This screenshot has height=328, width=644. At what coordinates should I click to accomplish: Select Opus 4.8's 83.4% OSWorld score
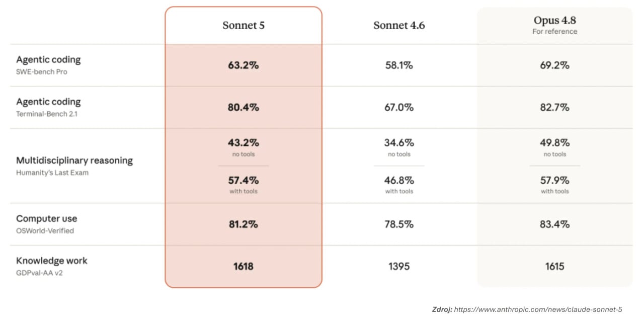(555, 224)
